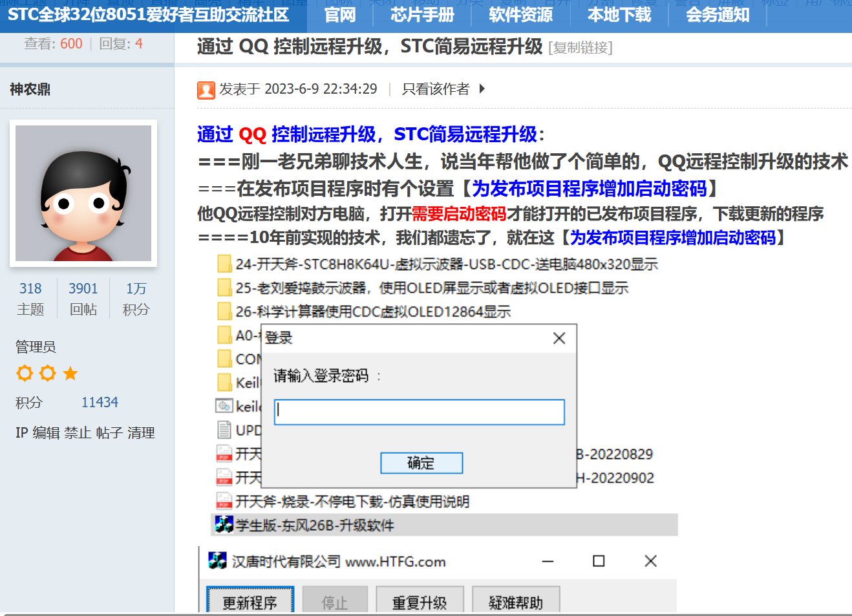This screenshot has height=616, width=852.
Task: Close the 汉唐时代有限公司 window
Action: click(x=650, y=561)
